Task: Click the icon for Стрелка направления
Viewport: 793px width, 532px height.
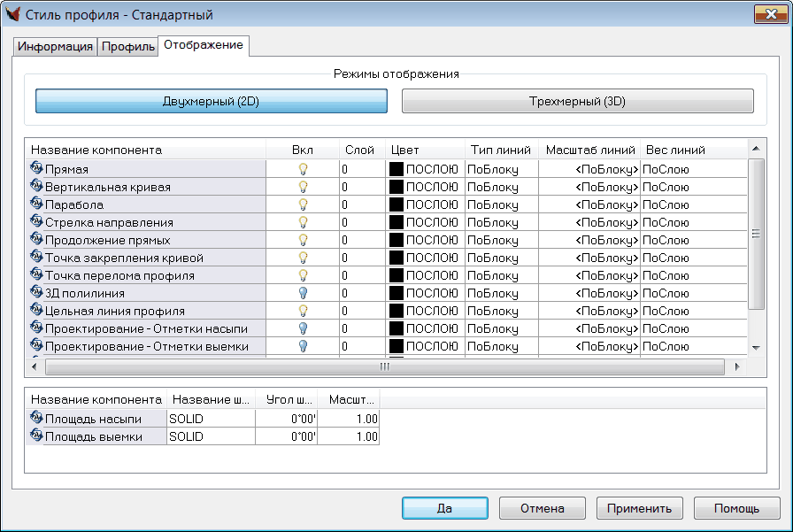Action: click(x=36, y=222)
